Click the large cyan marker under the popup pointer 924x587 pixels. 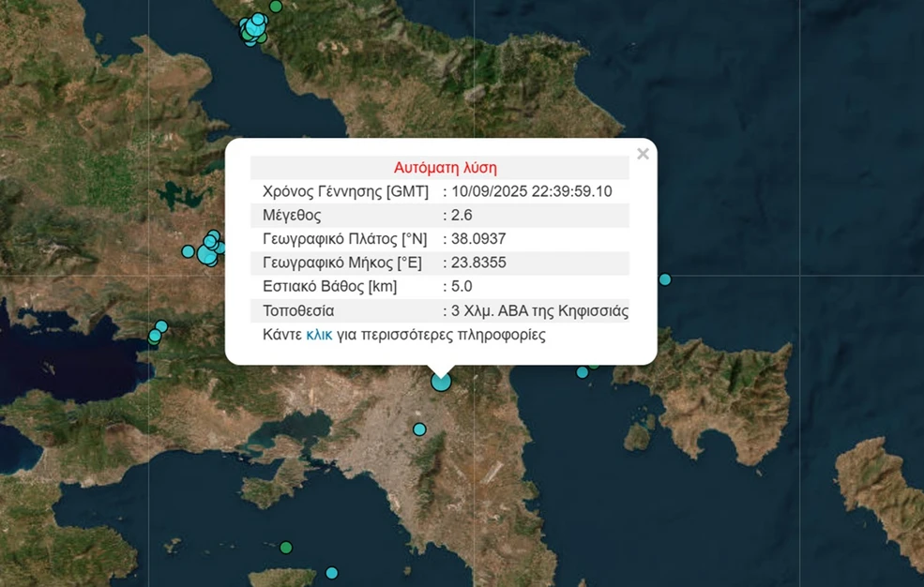pyautogui.click(x=441, y=382)
